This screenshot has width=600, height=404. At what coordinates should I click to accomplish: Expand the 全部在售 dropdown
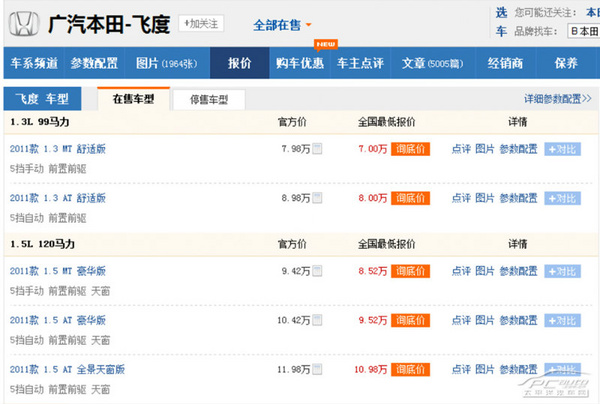[282, 24]
